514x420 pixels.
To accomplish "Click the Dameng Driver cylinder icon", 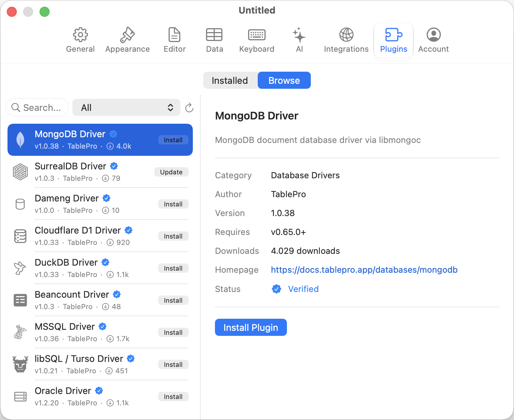I will [x=20, y=204].
